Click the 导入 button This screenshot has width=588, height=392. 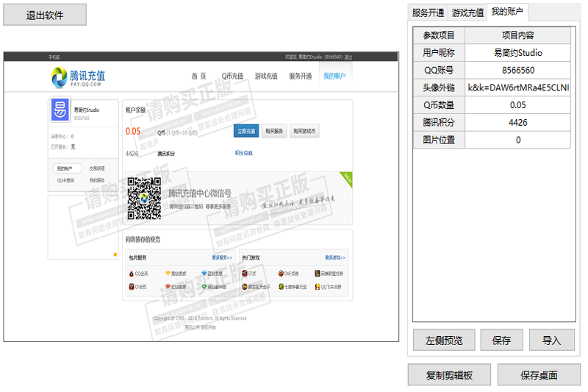tap(552, 341)
